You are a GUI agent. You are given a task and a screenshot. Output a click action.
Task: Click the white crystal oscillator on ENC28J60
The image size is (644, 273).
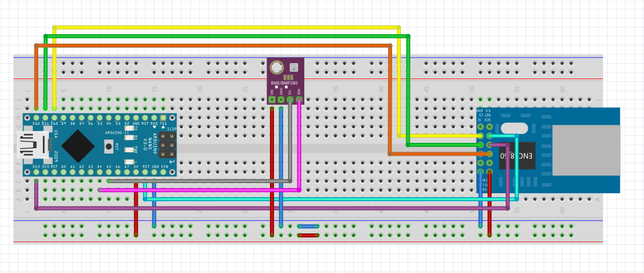click(514, 129)
